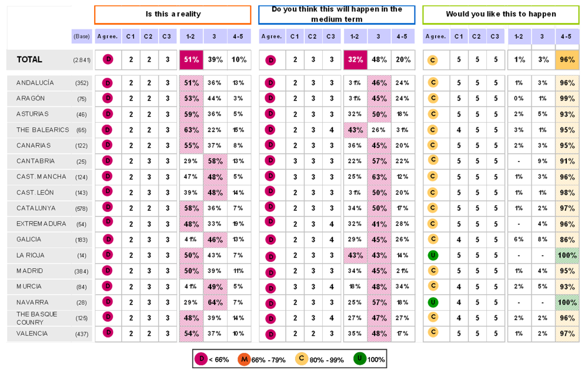
Task: Select the green U badge in Navarra row
Action: pos(433,302)
